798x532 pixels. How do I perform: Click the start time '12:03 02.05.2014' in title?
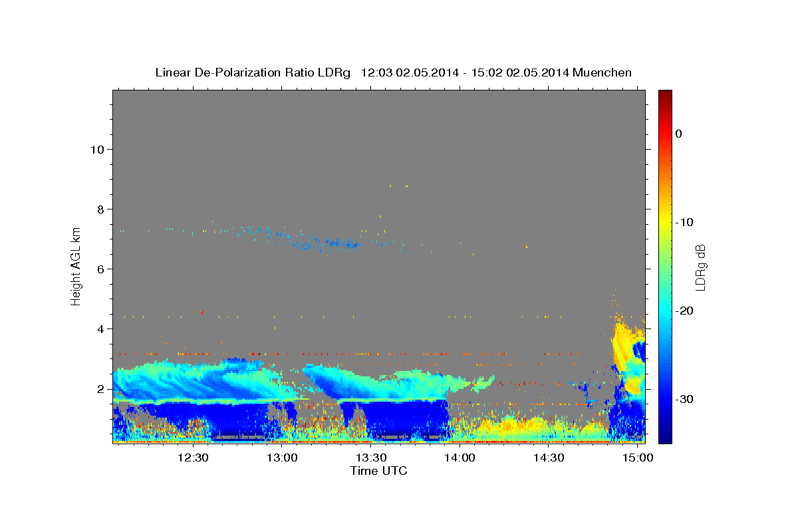410,72
